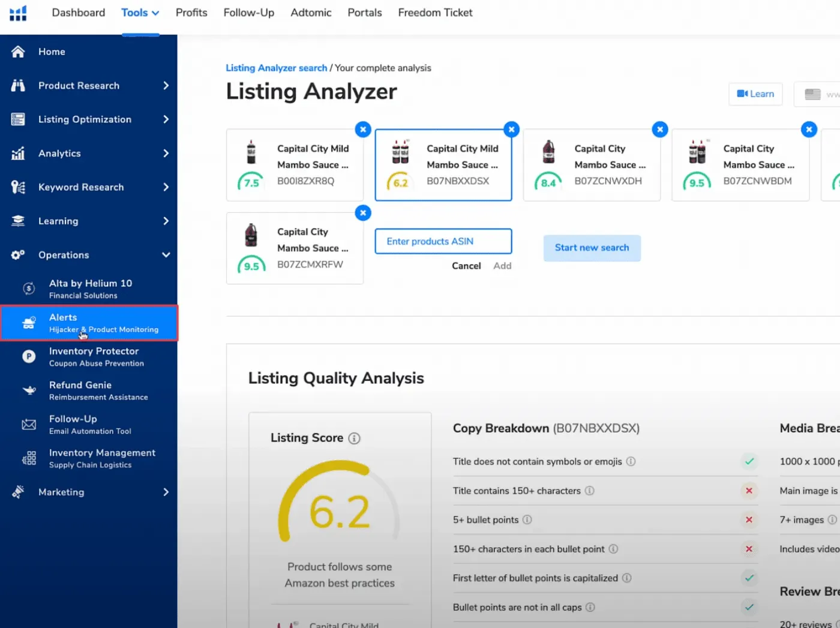The width and height of the screenshot is (840, 628).
Task: Open Alta by Helium 10 Financial Solutions
Action: tap(89, 289)
